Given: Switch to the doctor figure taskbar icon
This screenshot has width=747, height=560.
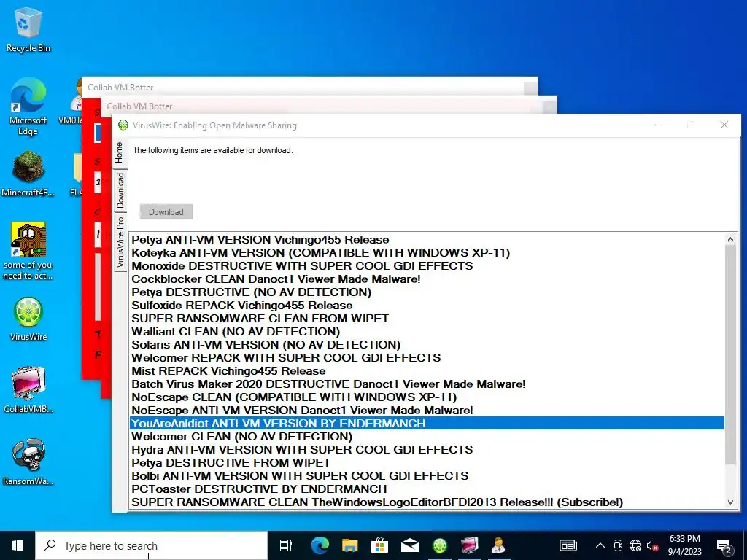Looking at the screenshot, I should 498,545.
